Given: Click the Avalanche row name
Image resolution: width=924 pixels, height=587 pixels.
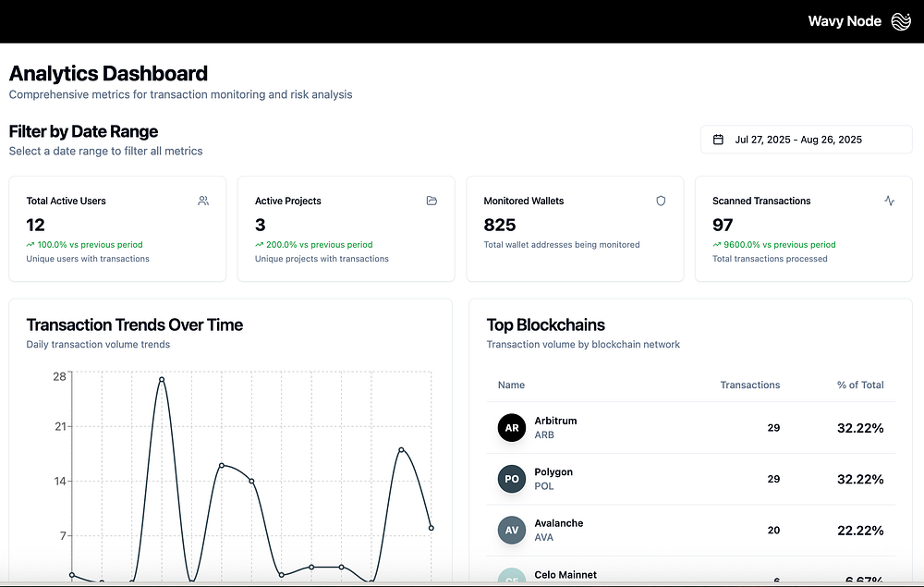Looking at the screenshot, I should tap(559, 523).
